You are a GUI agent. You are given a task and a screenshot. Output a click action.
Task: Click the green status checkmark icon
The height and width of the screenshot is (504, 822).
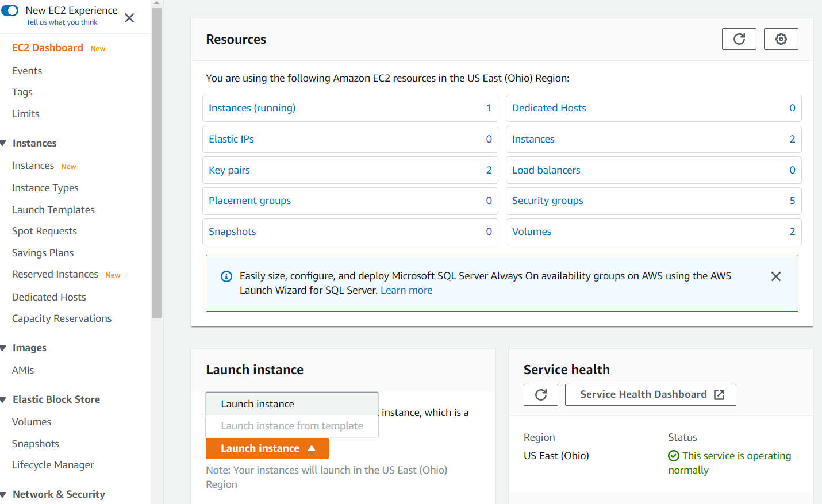click(x=674, y=456)
